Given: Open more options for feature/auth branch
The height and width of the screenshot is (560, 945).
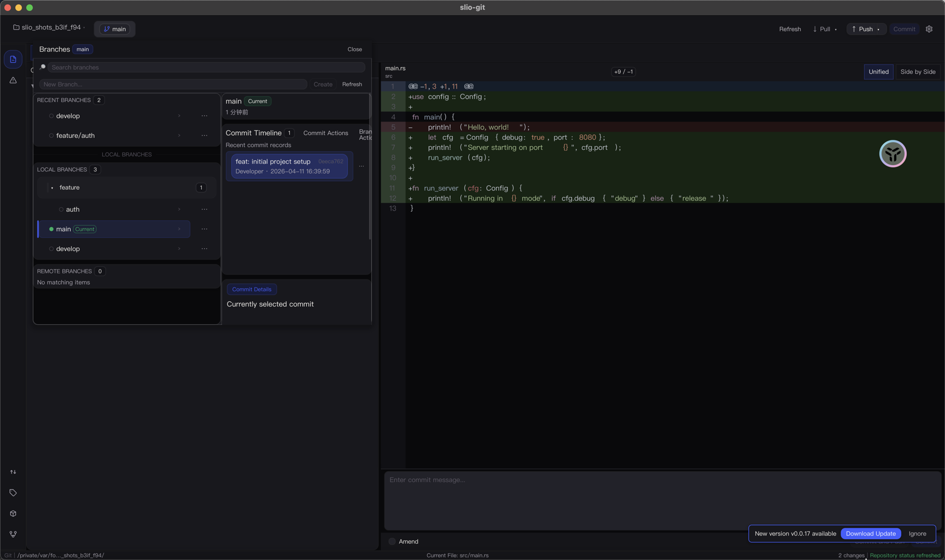Looking at the screenshot, I should (205, 136).
